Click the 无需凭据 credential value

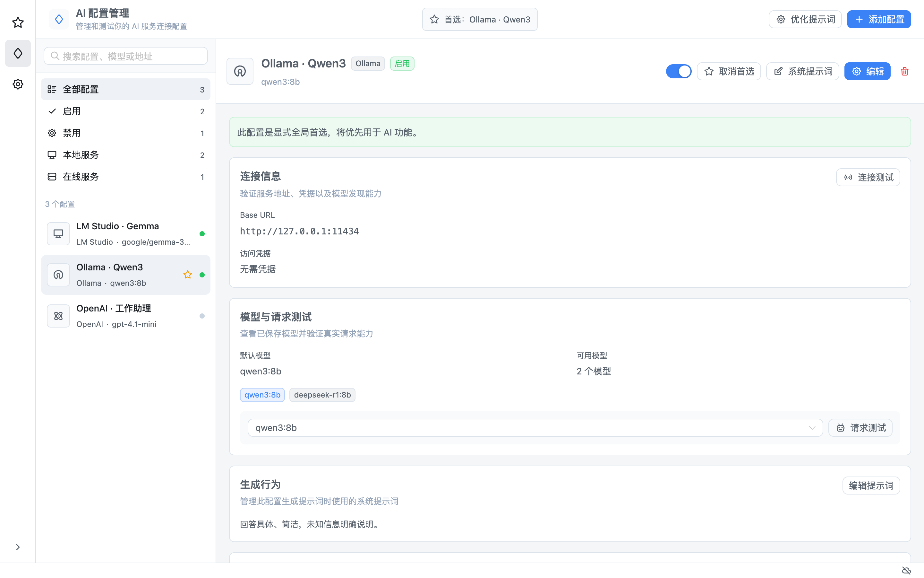point(258,269)
